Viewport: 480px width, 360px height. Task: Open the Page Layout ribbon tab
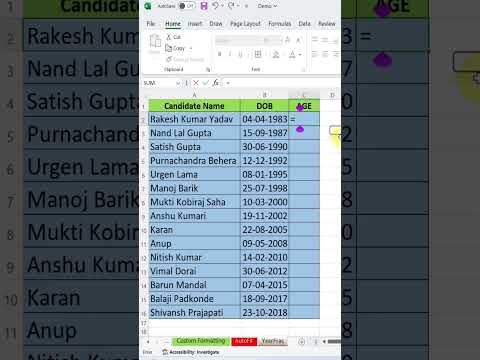tap(245, 24)
